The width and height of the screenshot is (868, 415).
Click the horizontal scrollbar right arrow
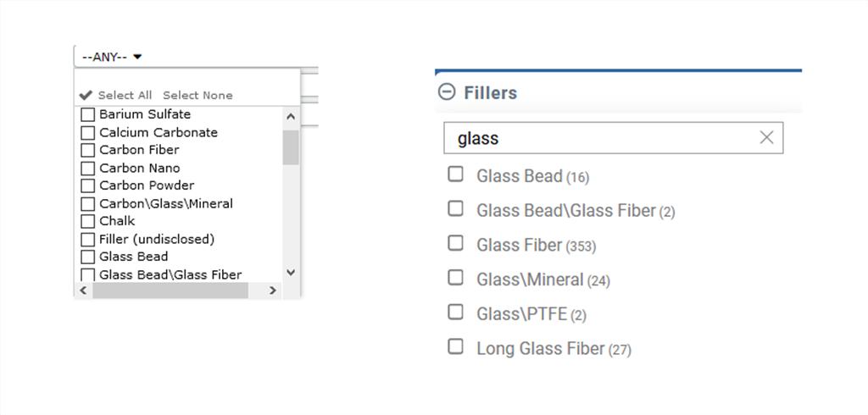(272, 290)
